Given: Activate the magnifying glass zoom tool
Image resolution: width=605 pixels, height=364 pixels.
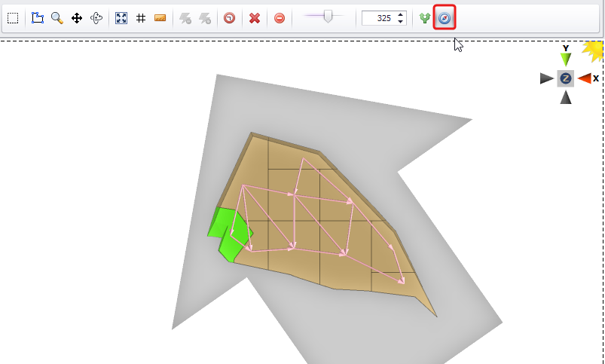Looking at the screenshot, I should (x=57, y=18).
